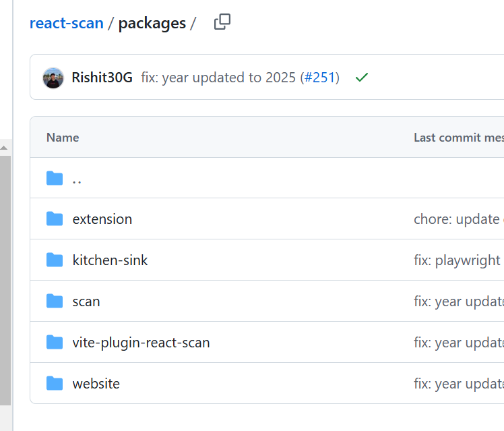Click the website folder icon
This screenshot has width=504, height=431.
(55, 383)
